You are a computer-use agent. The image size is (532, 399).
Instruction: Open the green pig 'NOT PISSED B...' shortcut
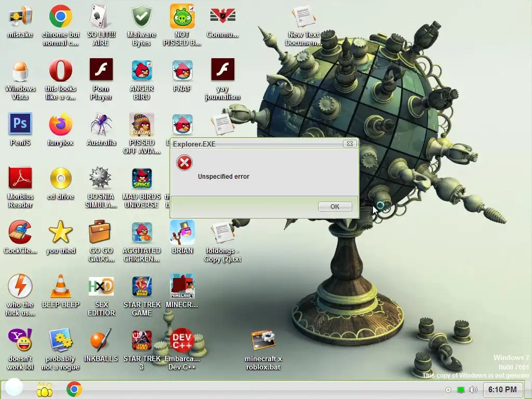(182, 16)
